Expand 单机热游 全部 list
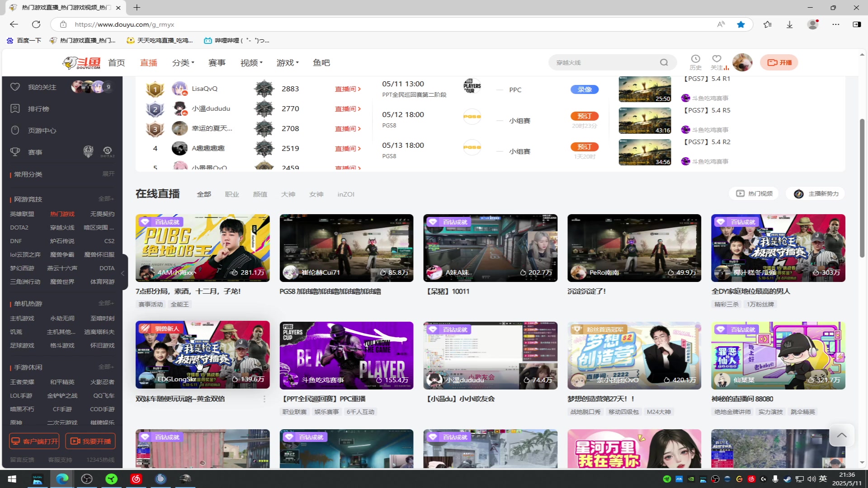868x488 pixels. 106,303
